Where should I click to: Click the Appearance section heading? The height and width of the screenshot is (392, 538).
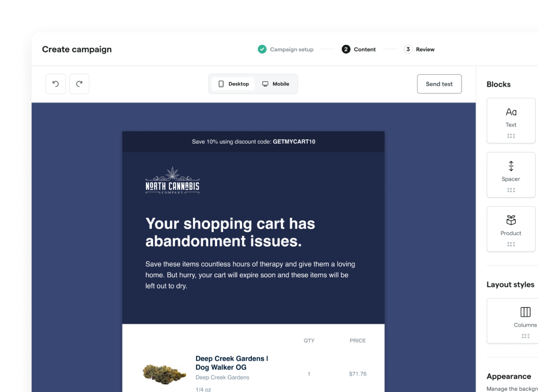click(509, 377)
